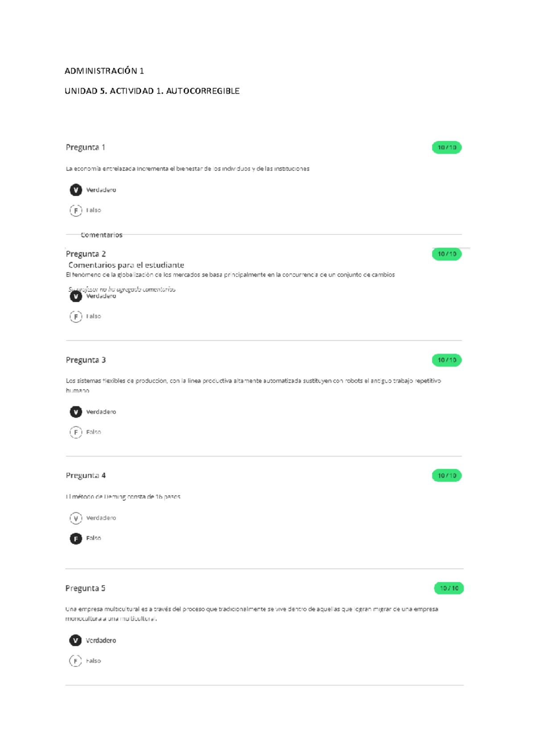This screenshot has height=756, width=535.
Task: Select Verdadero for Pregunta 1
Action: click(x=76, y=190)
